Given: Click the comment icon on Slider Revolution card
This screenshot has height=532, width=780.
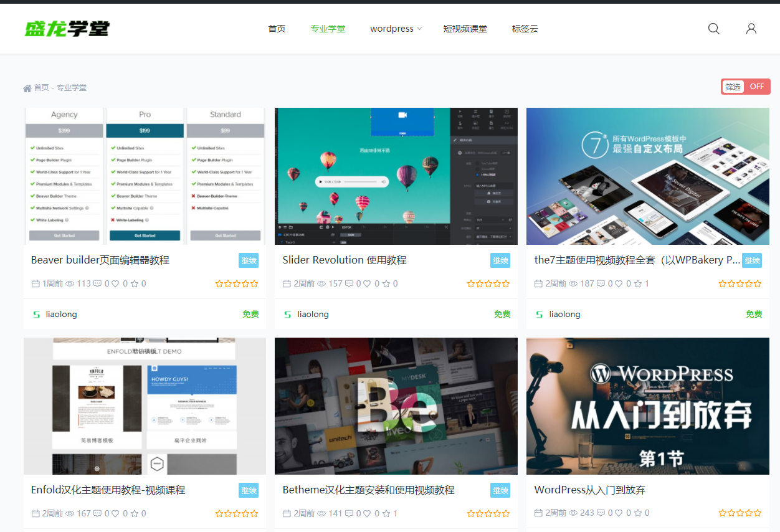Looking at the screenshot, I should (x=349, y=283).
